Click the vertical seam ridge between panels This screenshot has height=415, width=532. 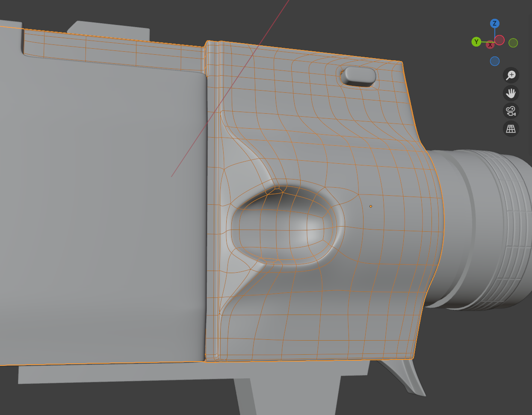[213, 201]
